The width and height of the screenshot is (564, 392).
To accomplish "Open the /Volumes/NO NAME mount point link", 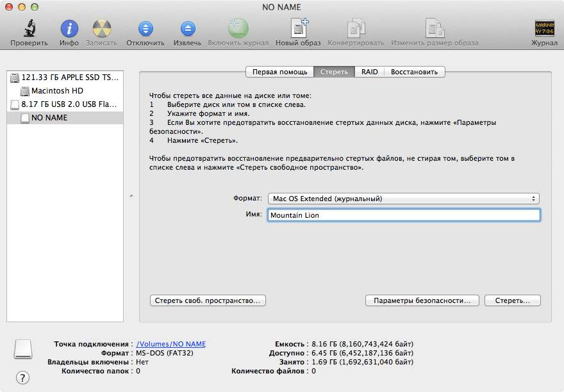I will pos(171,344).
